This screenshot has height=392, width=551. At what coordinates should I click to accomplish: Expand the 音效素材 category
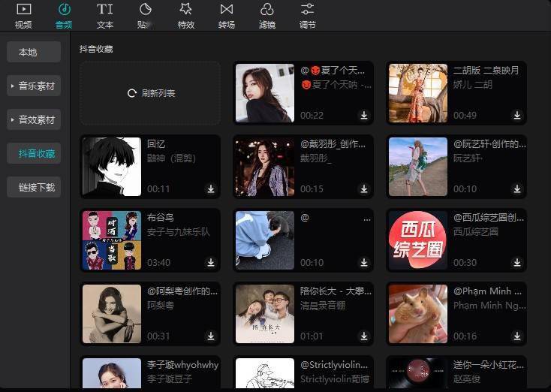[x=34, y=119]
